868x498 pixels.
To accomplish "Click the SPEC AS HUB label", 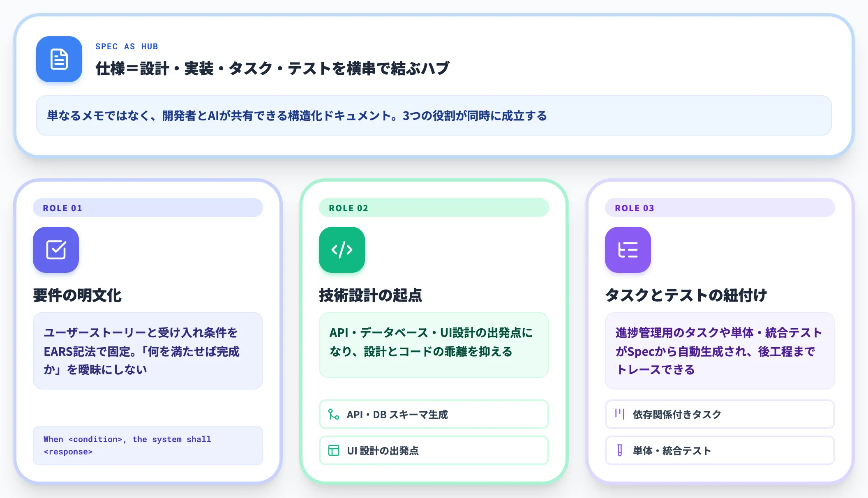I will click(x=127, y=46).
